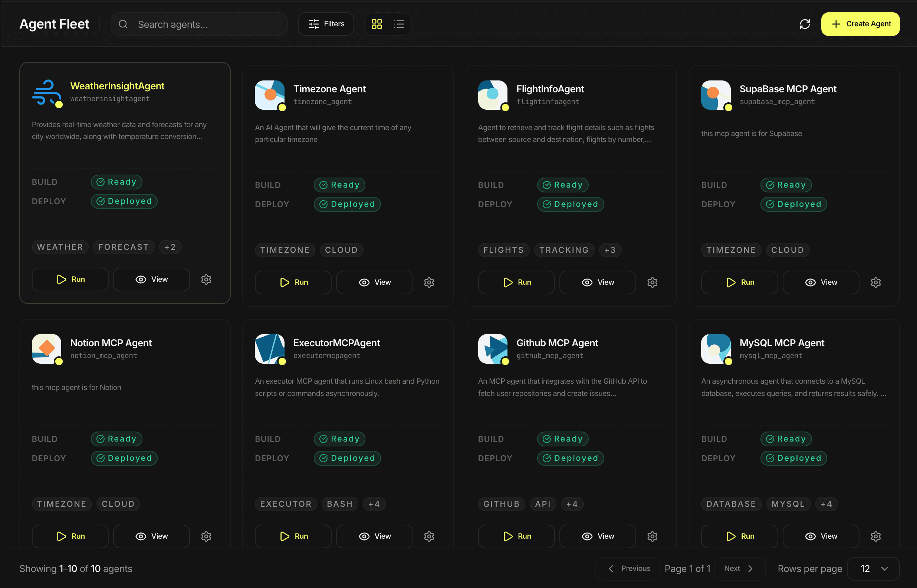This screenshot has height=588, width=917.
Task: View Notion MCP Agent details
Action: pyautogui.click(x=152, y=536)
